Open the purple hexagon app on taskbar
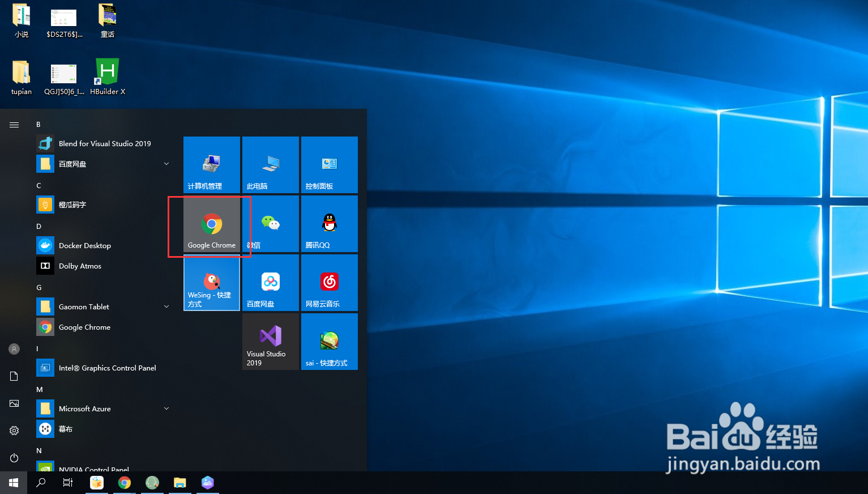The height and width of the screenshot is (494, 868). pyautogui.click(x=208, y=483)
